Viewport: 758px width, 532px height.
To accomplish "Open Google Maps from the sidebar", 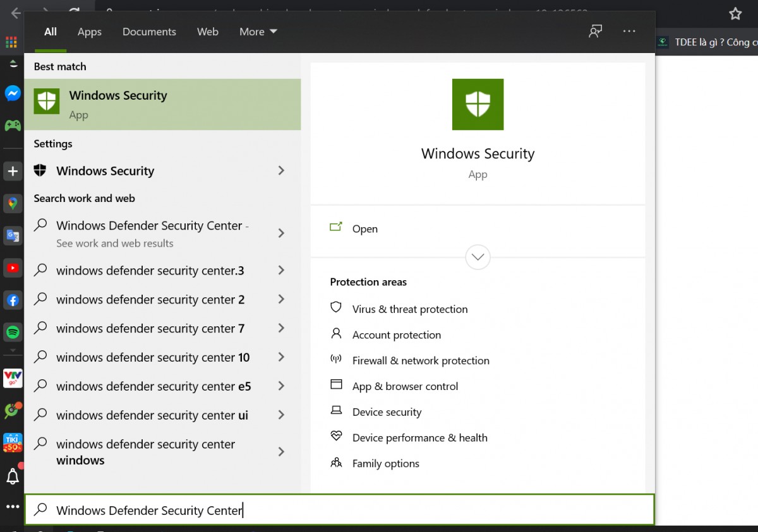I will click(13, 203).
